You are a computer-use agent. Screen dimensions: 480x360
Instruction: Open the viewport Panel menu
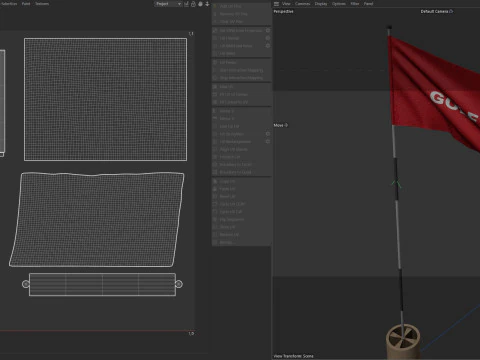368,4
